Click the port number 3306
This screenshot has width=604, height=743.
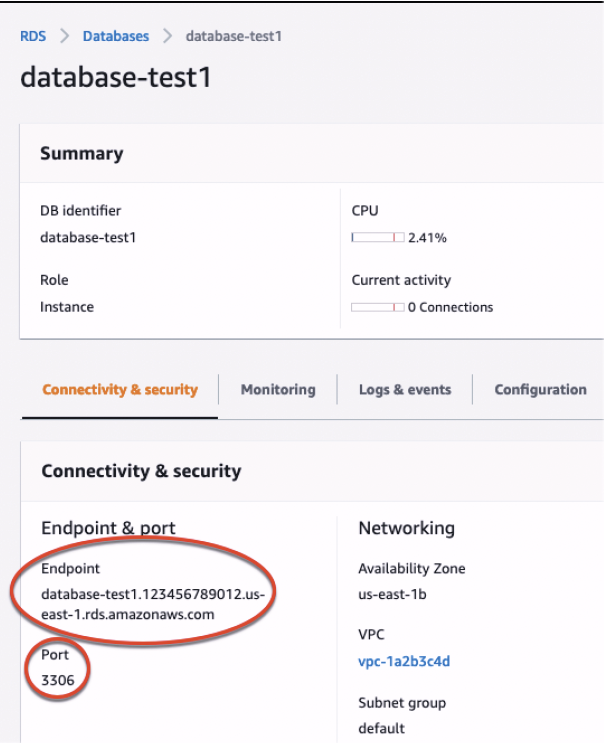tap(58, 680)
